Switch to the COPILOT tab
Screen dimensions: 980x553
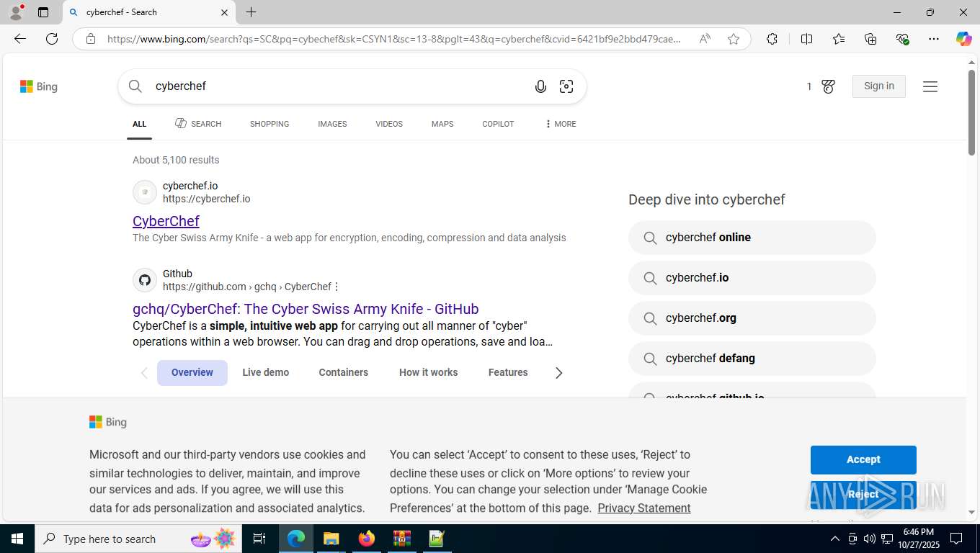498,124
